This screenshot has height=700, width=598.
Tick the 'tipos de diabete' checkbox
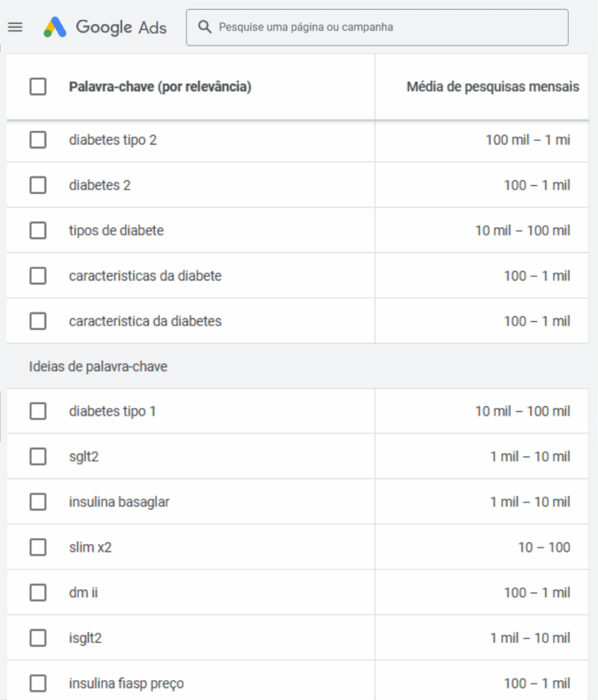click(38, 230)
